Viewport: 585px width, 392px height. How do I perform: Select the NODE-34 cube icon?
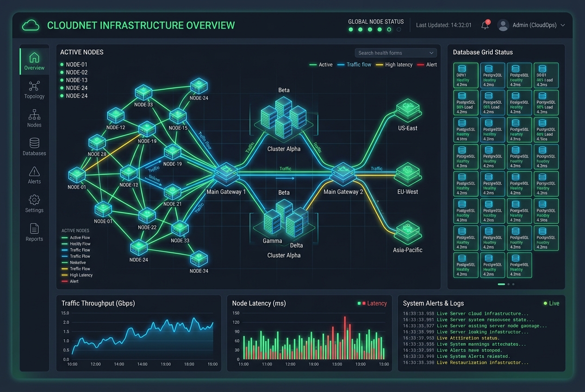pyautogui.click(x=199, y=259)
